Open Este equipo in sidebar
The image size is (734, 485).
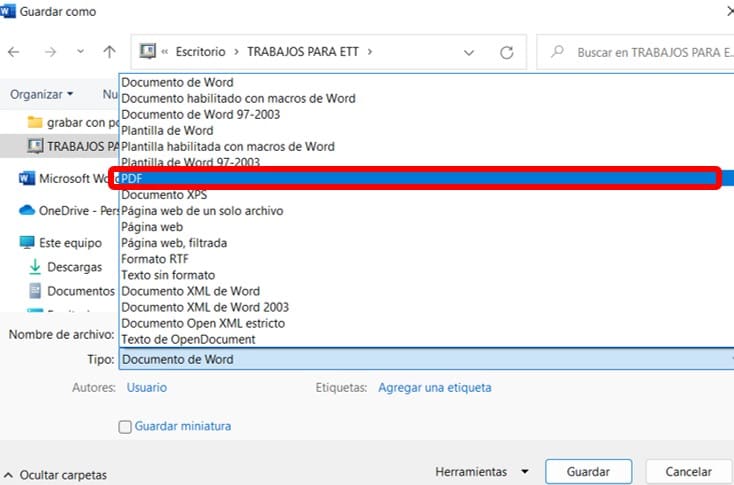tap(70, 243)
